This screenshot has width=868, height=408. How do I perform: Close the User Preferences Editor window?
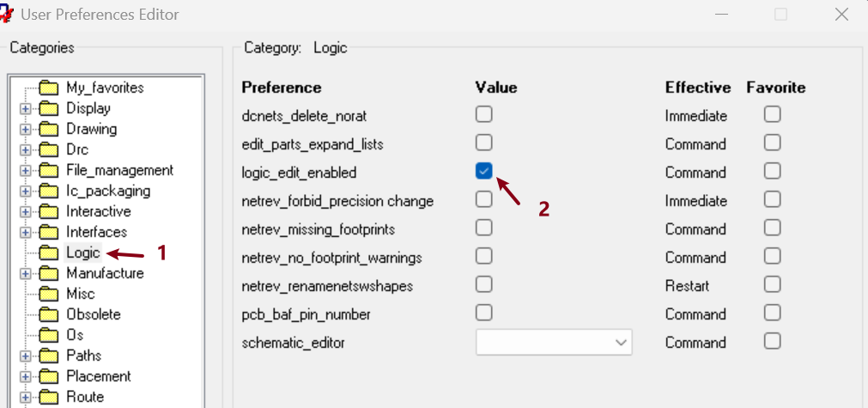[841, 14]
